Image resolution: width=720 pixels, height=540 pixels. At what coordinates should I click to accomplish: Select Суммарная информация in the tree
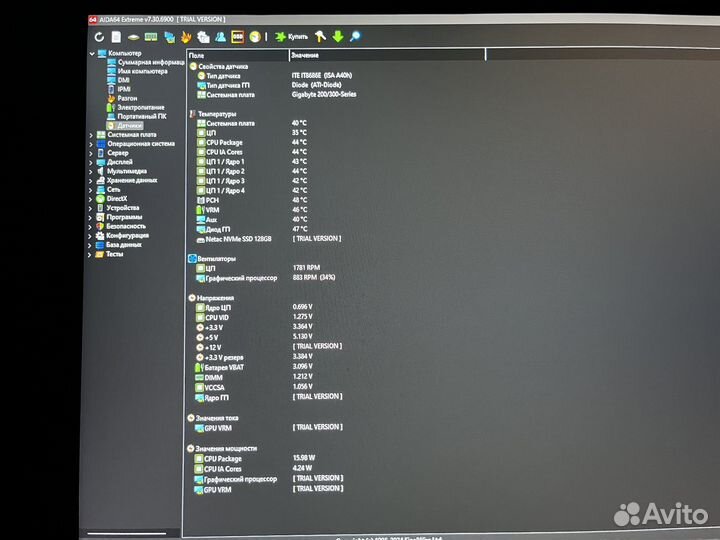(146, 62)
